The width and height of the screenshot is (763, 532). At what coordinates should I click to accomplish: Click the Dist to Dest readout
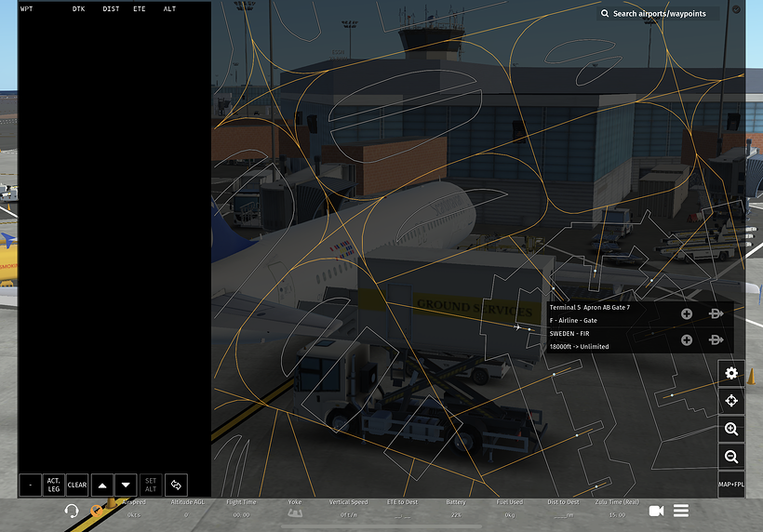click(564, 509)
